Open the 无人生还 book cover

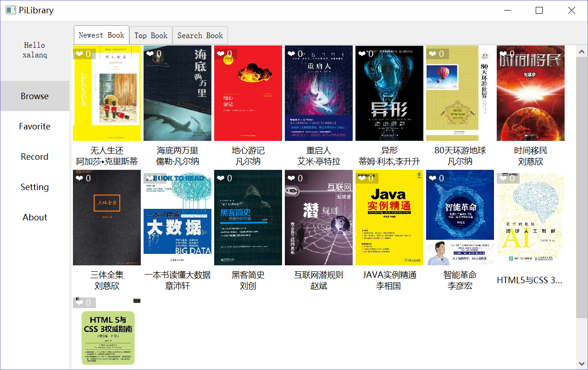coord(107,93)
